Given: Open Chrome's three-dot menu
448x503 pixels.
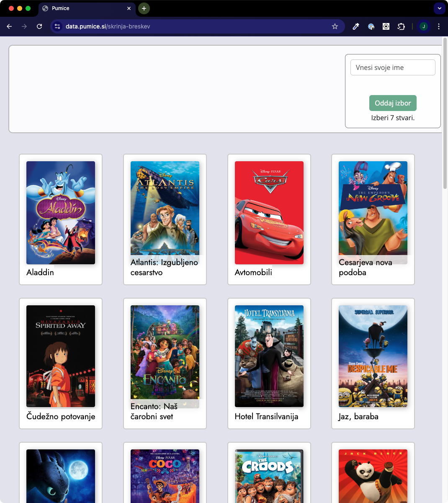Looking at the screenshot, I should [439, 26].
